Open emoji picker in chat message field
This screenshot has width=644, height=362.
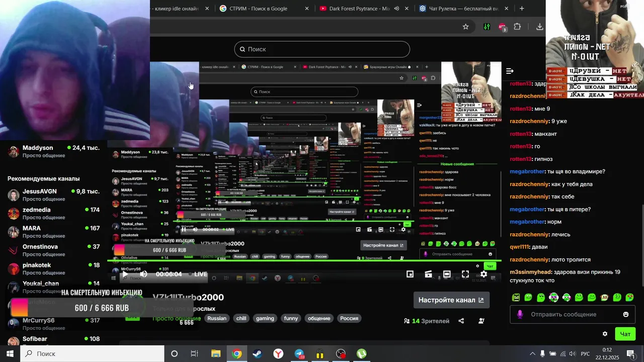pyautogui.click(x=626, y=314)
